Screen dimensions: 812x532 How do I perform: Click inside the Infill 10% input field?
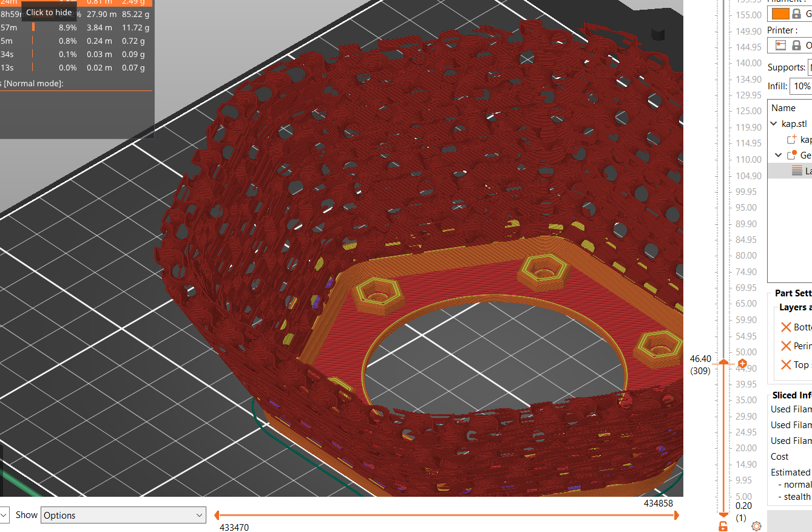pyautogui.click(x=802, y=86)
